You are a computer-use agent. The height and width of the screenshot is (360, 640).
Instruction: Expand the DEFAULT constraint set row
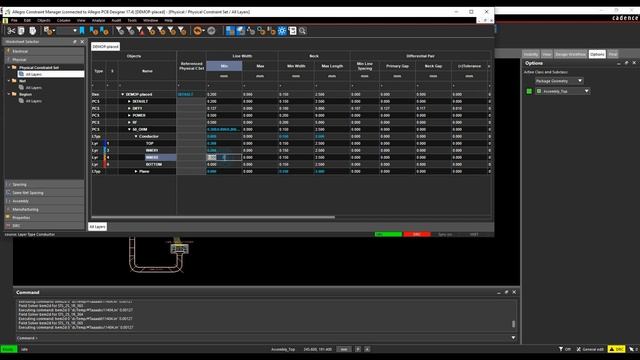pyautogui.click(x=129, y=101)
